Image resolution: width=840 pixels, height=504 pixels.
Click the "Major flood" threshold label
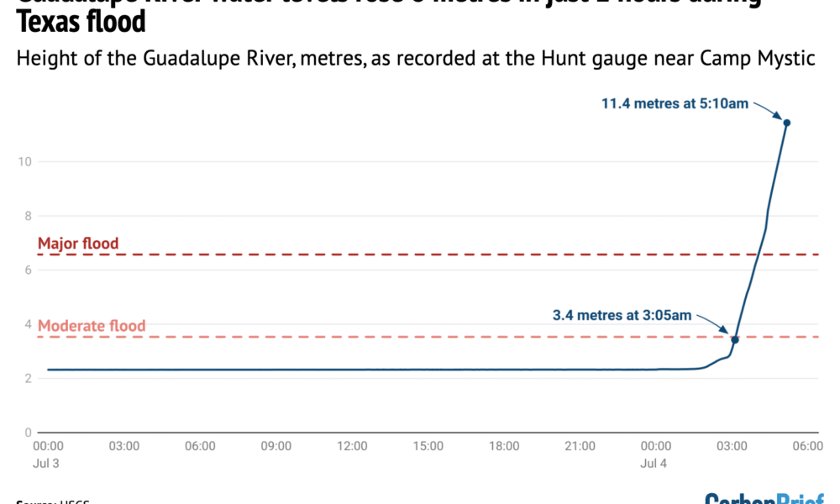(x=78, y=244)
